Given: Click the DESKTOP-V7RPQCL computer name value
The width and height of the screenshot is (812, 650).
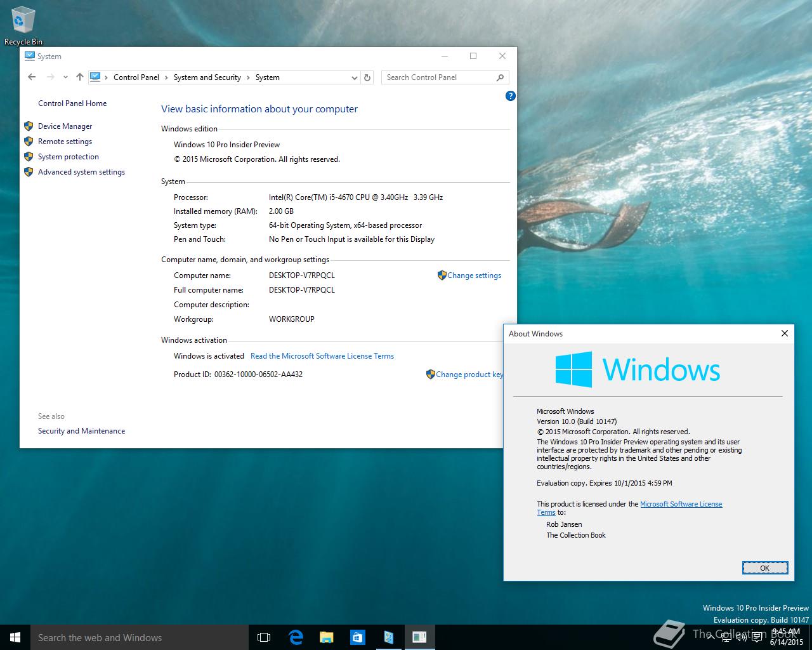Looking at the screenshot, I should 302,275.
